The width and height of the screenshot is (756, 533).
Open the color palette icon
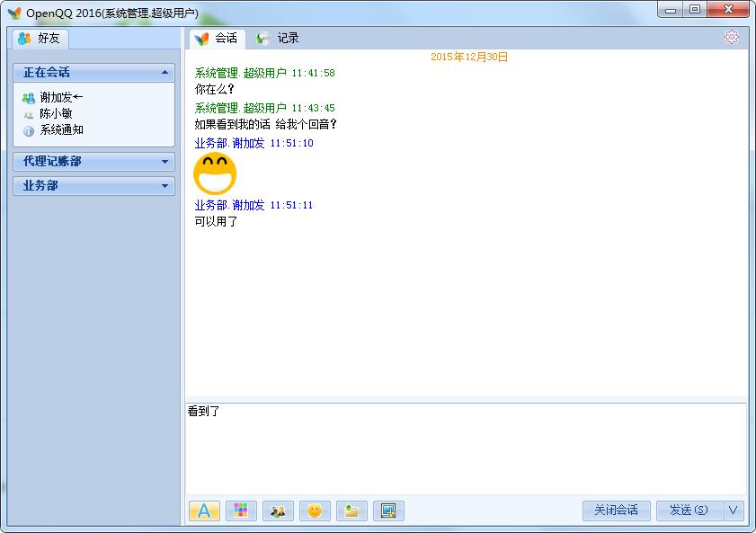pos(241,511)
